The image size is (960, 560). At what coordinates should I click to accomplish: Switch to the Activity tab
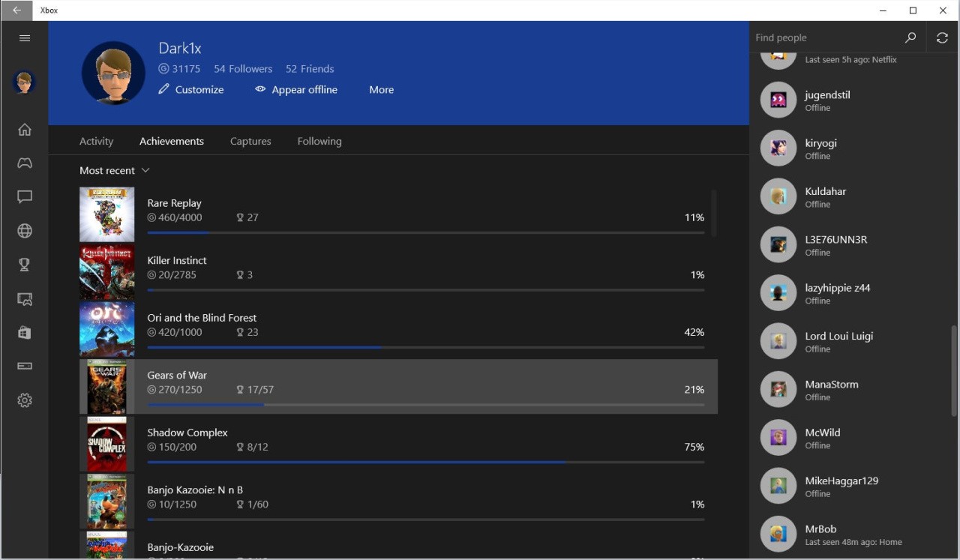pyautogui.click(x=96, y=141)
